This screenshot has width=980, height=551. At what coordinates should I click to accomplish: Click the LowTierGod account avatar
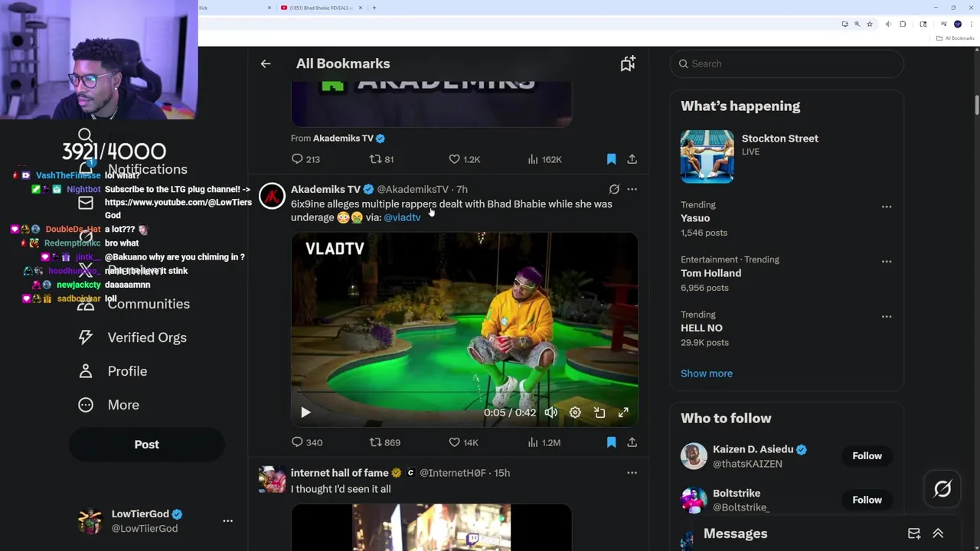pyautogui.click(x=90, y=521)
